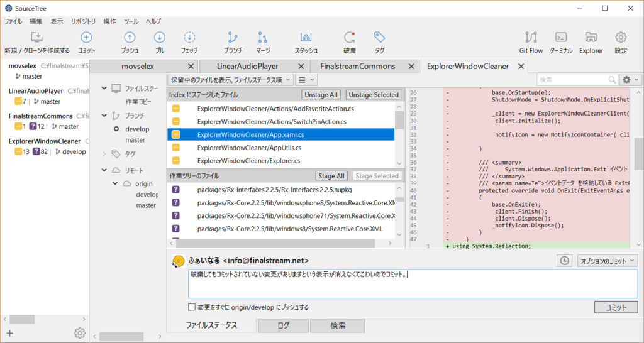
Task: Click the プッシュ toolbar icon
Action: (130, 38)
